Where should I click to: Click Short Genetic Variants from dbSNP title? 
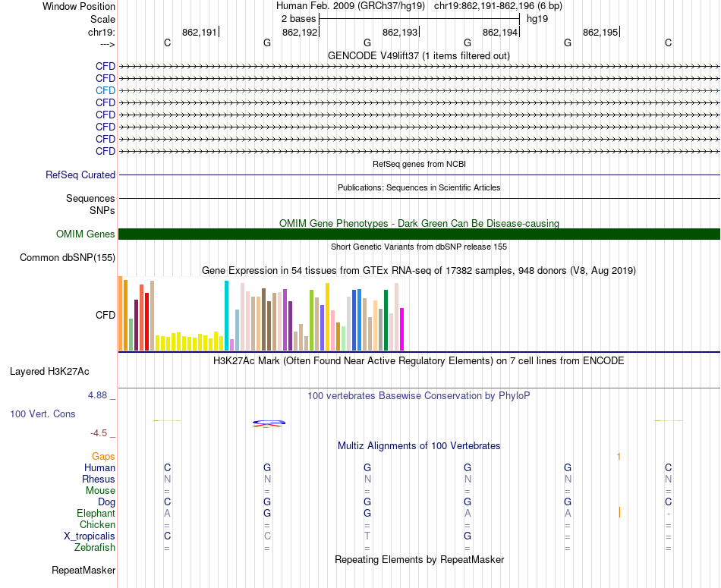tap(419, 247)
